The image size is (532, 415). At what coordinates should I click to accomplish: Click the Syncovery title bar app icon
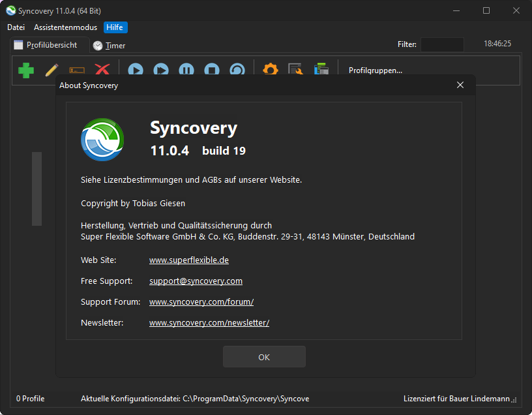click(11, 11)
